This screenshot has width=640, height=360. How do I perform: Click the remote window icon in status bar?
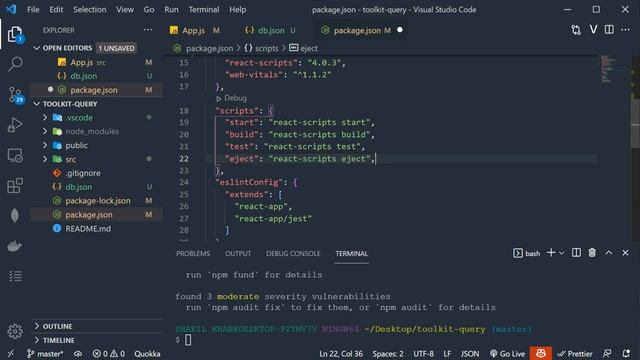coord(11,353)
